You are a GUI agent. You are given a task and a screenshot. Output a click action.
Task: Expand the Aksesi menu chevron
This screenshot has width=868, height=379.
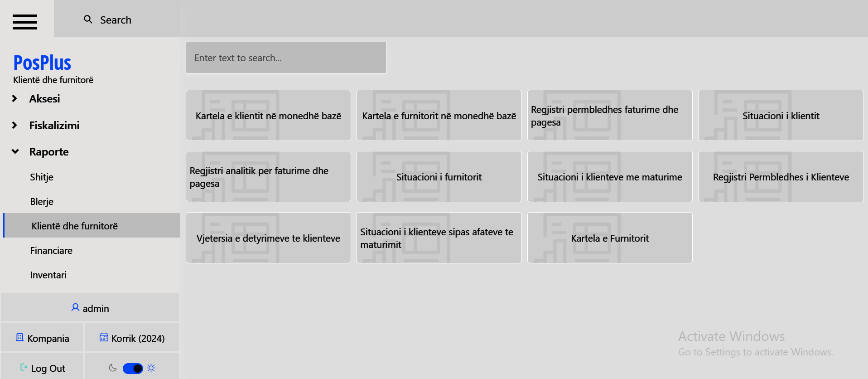(x=14, y=98)
